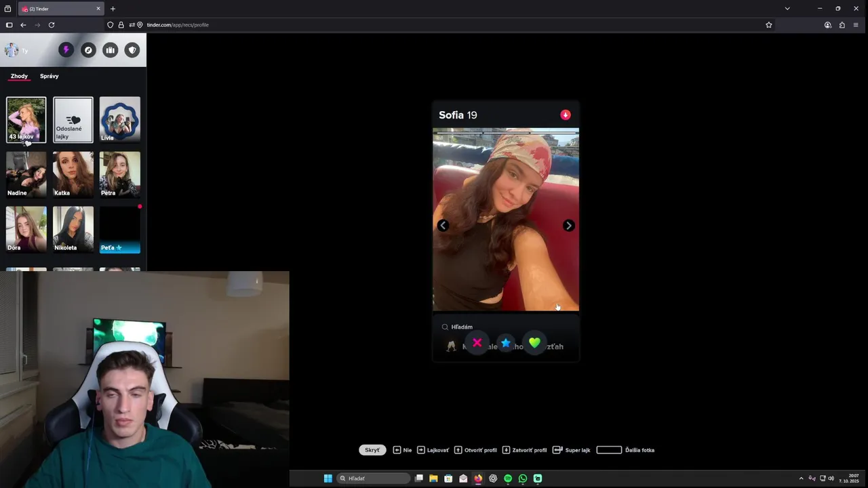Click the Super lajk shortcut hint
This screenshot has width=868, height=488.
tap(572, 450)
